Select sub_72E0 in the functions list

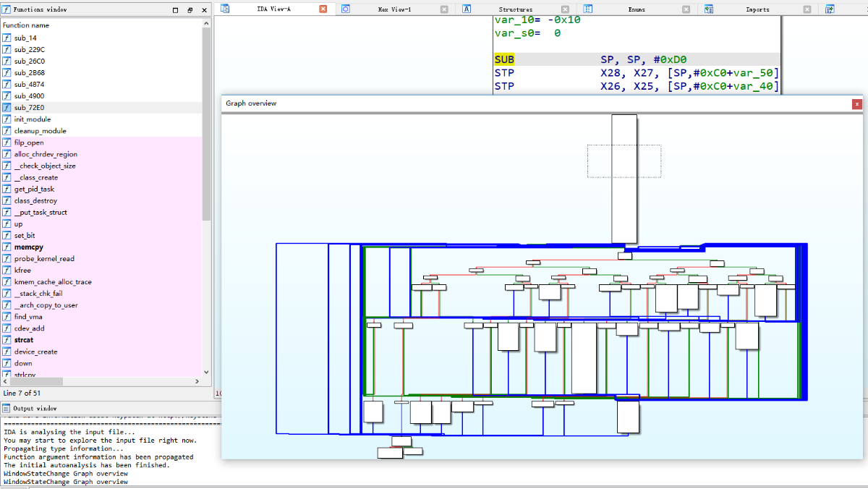coord(101,108)
